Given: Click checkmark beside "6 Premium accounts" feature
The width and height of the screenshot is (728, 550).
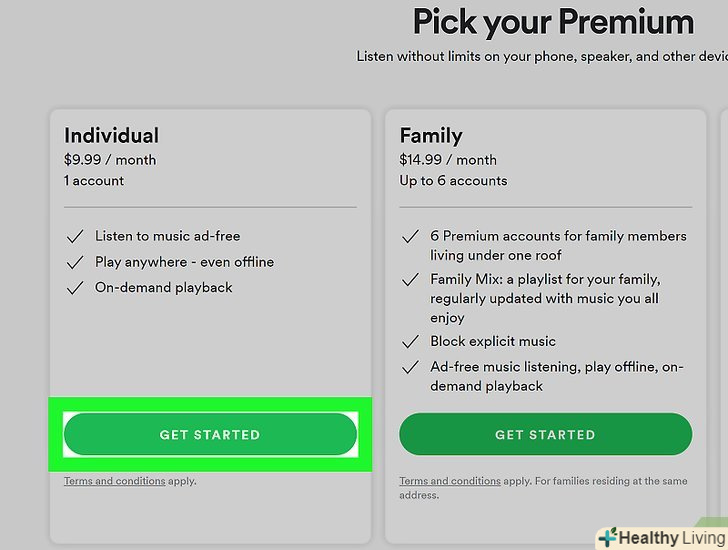Looking at the screenshot, I should pos(409,237).
